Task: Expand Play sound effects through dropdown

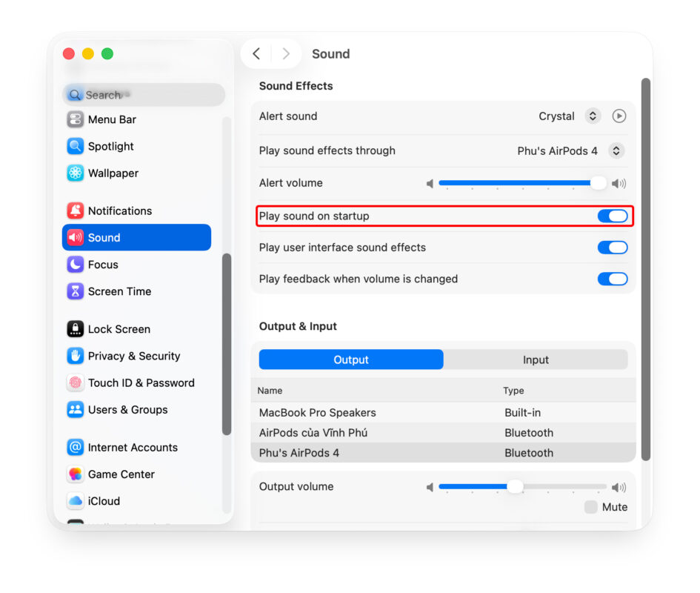Action: (616, 150)
